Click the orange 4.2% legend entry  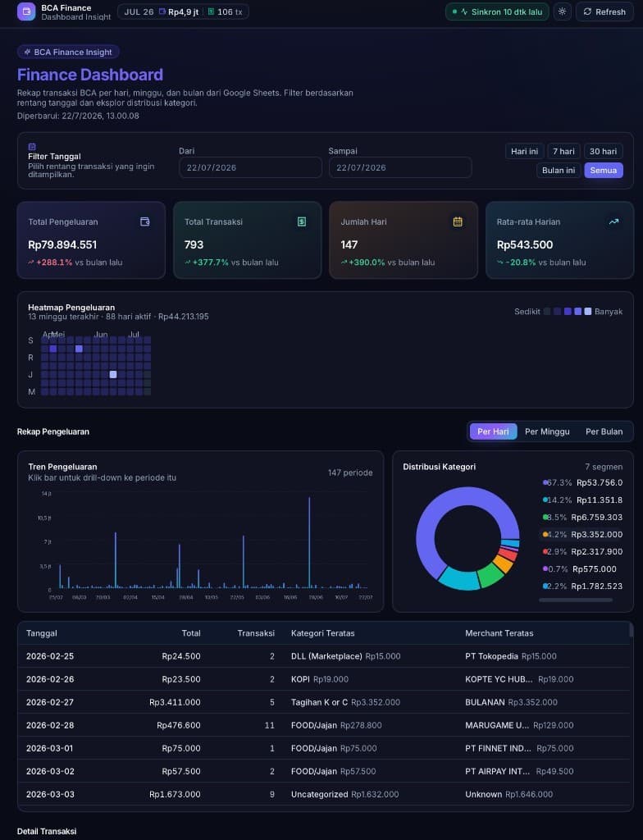(x=582, y=534)
